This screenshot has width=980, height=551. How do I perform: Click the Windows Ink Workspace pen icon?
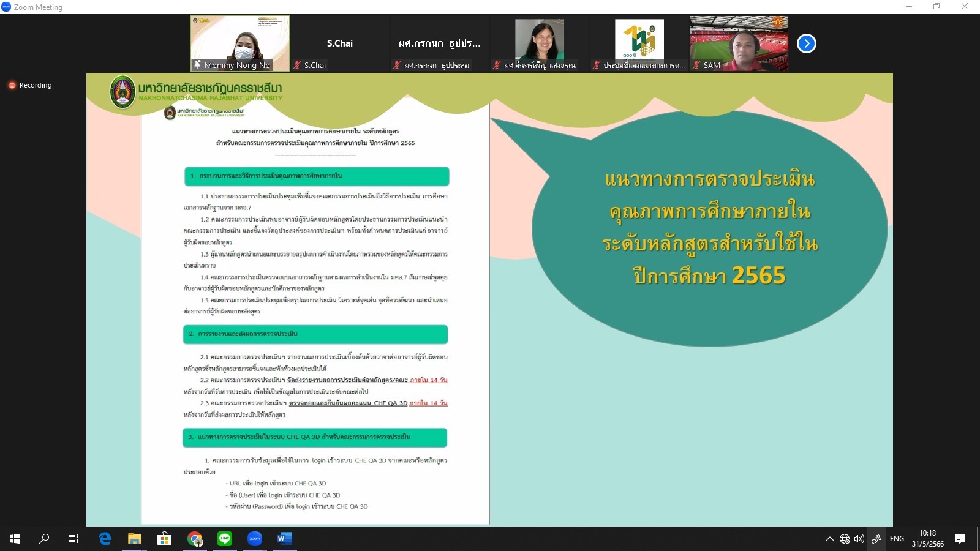click(x=876, y=539)
